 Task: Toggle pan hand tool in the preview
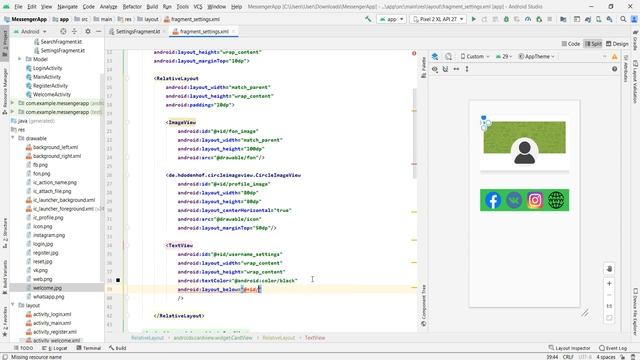pyautogui.click(x=609, y=269)
